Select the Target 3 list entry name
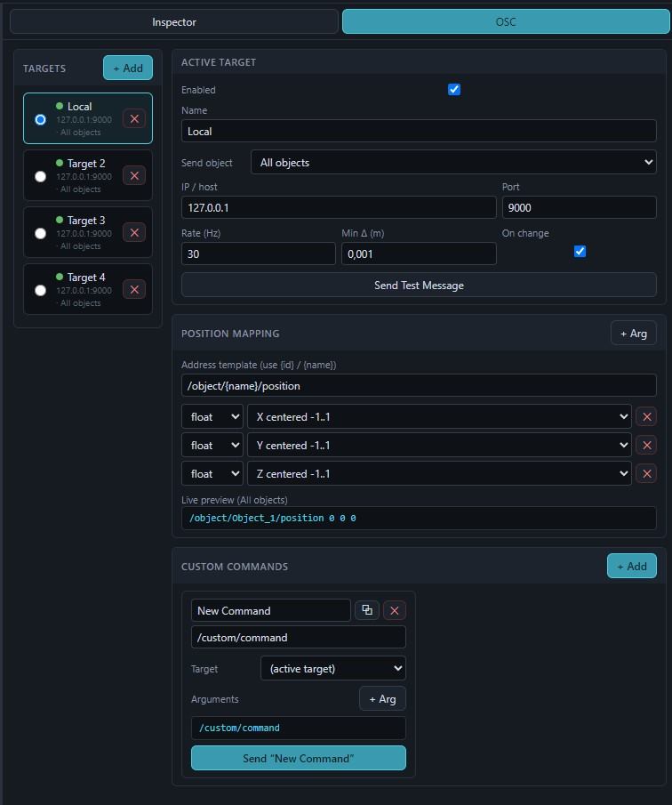The width and height of the screenshot is (672, 805). point(86,221)
